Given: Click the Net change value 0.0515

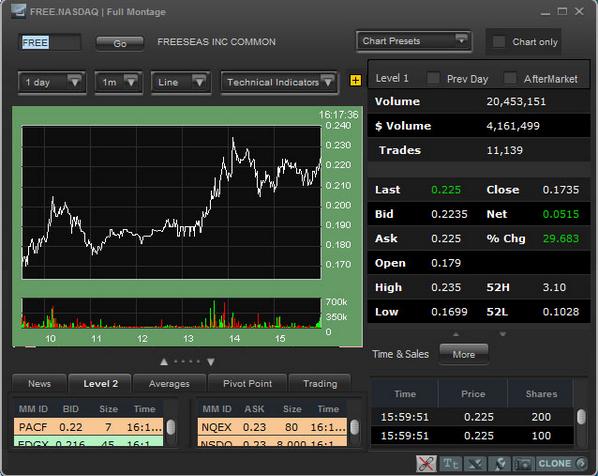Looking at the screenshot, I should 561,214.
